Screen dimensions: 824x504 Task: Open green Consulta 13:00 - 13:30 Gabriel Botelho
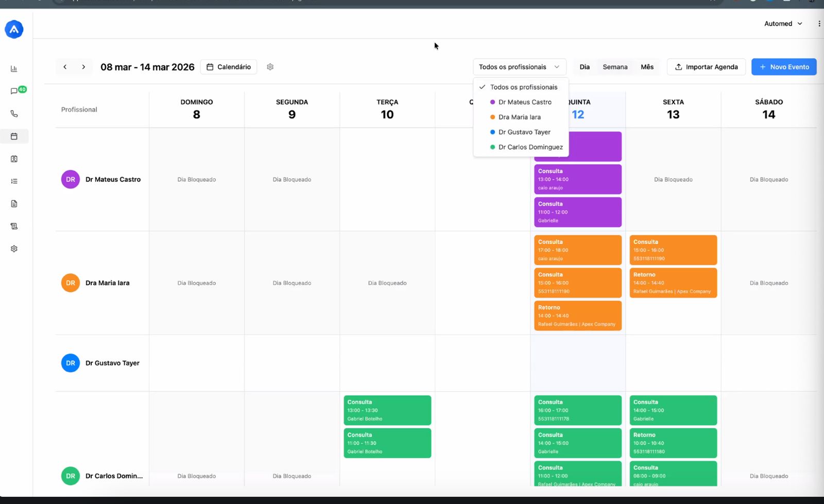(387, 410)
